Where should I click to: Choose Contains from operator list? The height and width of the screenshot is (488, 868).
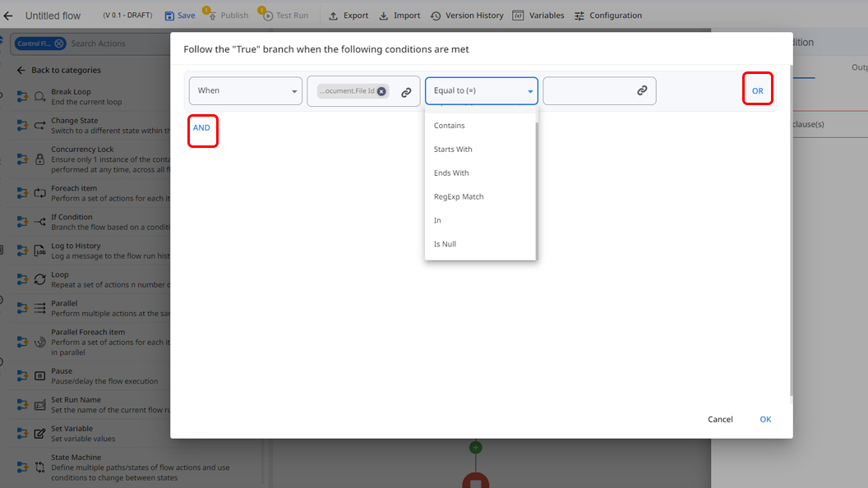[480, 126]
